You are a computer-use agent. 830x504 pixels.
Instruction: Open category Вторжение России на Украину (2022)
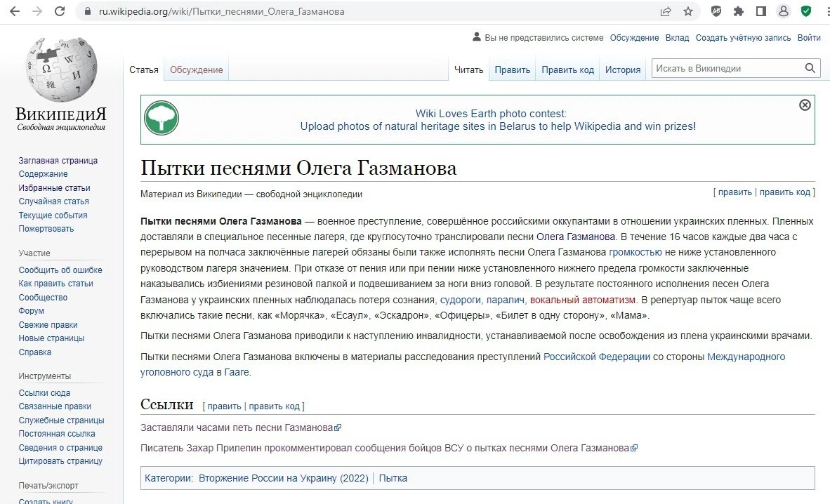tap(284, 479)
